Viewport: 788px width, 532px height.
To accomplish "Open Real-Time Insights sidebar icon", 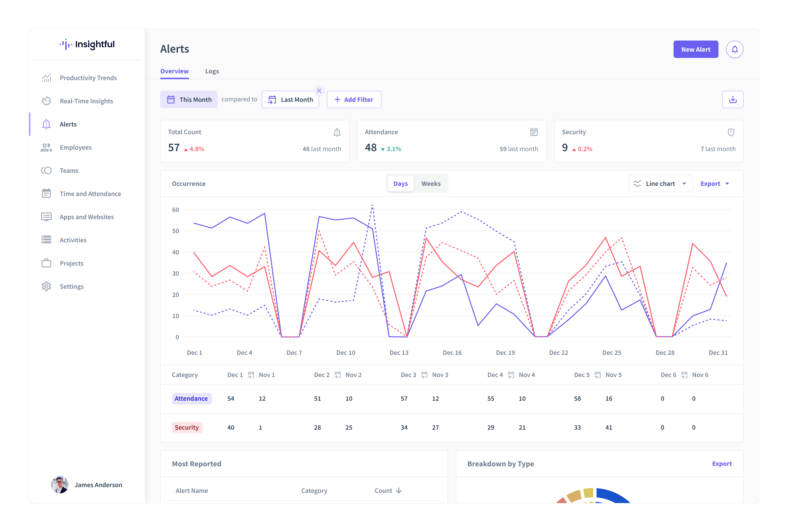I will (x=46, y=101).
